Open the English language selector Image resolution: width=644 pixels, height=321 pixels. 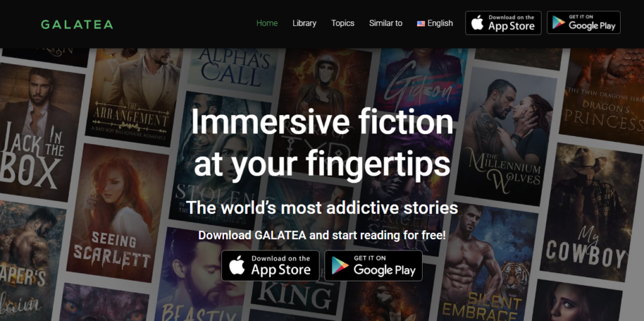435,23
